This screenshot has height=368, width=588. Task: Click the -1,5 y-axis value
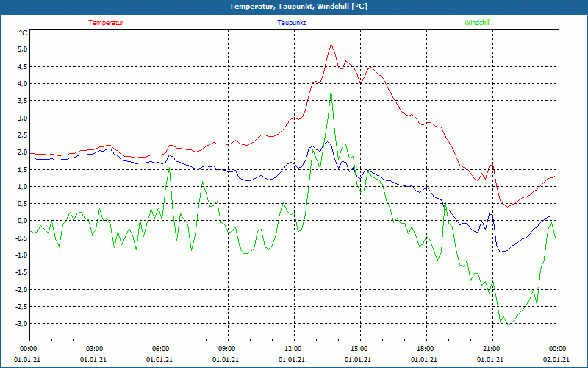(x=22, y=272)
